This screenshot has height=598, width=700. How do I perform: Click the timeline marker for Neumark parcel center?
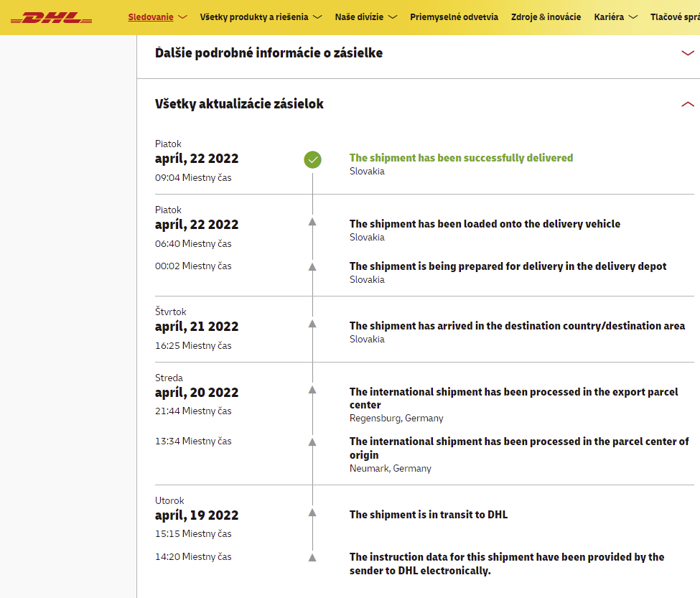(x=312, y=442)
